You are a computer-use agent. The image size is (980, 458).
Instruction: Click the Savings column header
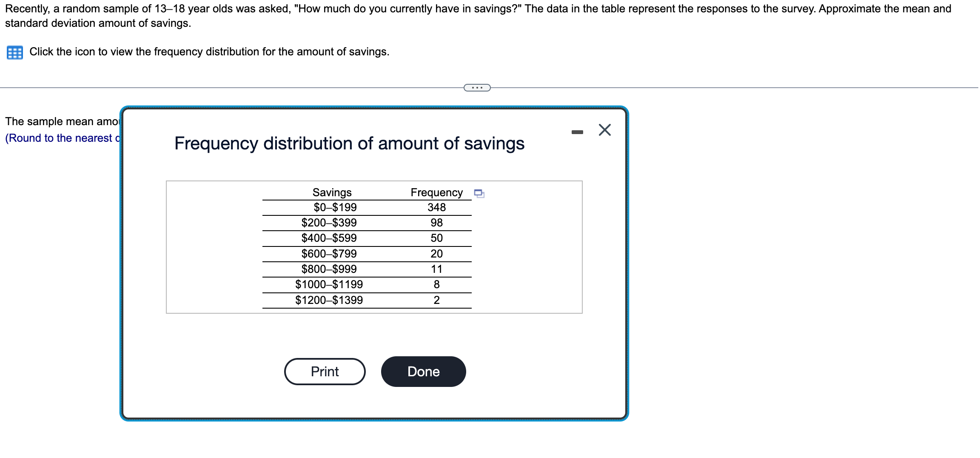[x=332, y=192]
